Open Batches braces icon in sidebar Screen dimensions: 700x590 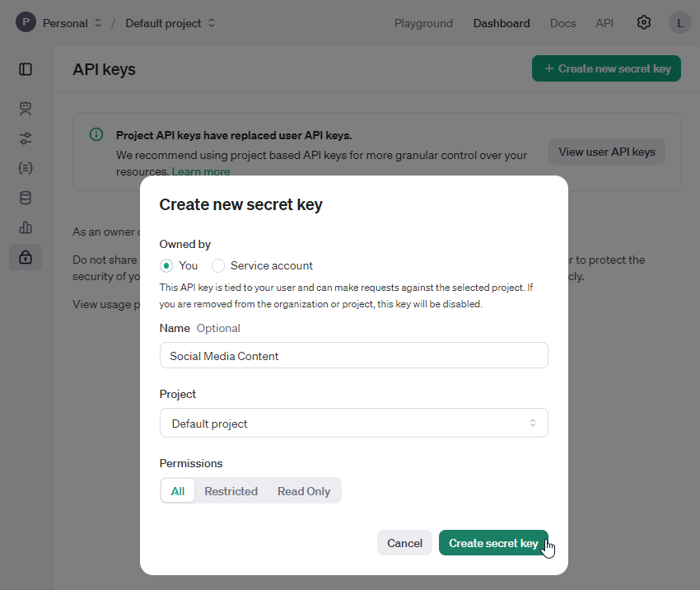pyautogui.click(x=26, y=168)
